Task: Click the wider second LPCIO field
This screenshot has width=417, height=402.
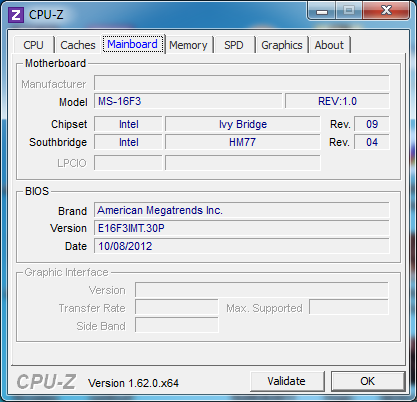Action: click(x=243, y=163)
